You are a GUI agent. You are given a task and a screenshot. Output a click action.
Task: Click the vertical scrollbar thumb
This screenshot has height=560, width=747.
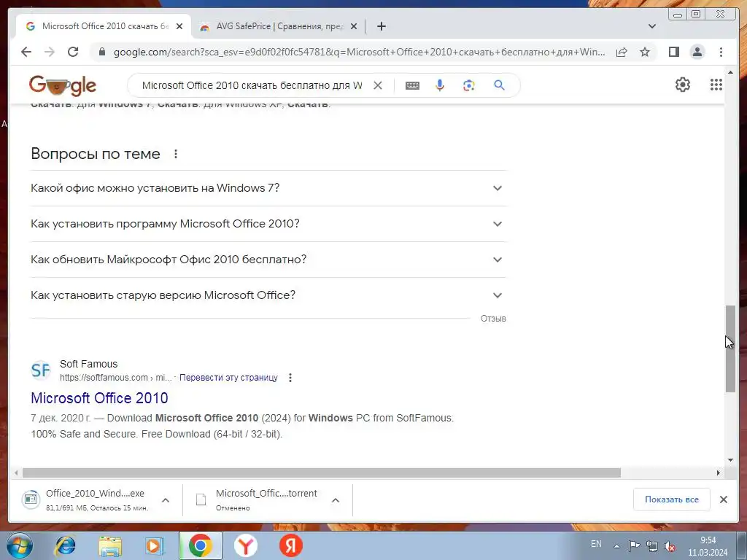730,349
